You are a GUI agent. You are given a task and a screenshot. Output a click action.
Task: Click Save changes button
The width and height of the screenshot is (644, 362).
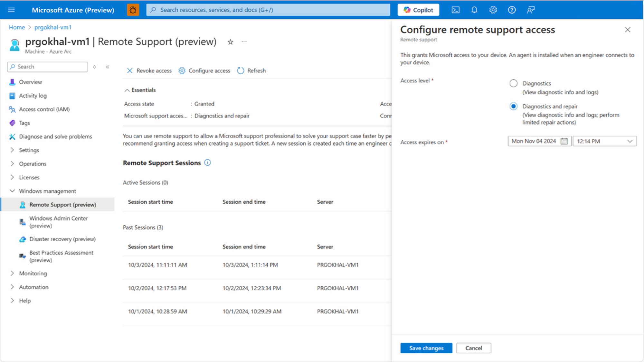[x=426, y=348]
